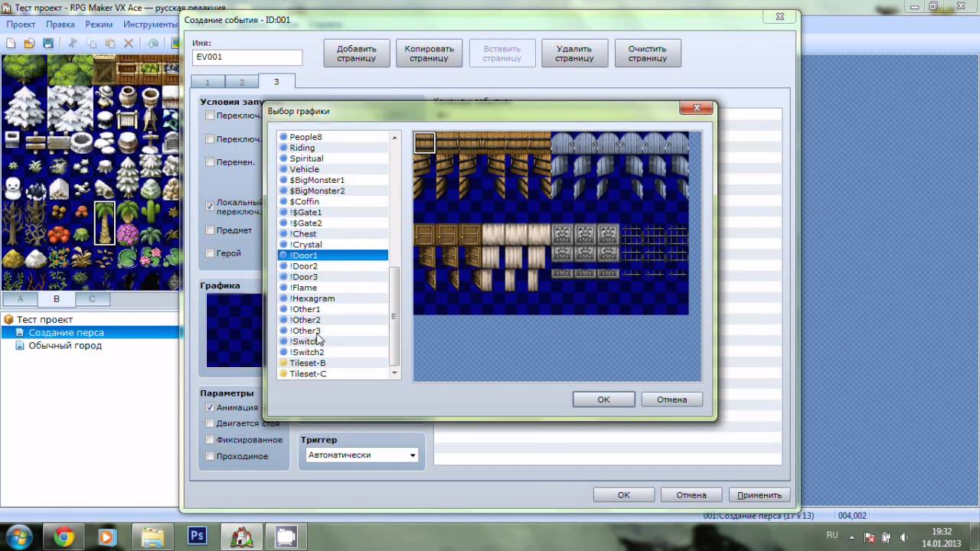Open Windows Explorer taskbar icon
The height and width of the screenshot is (551, 980).
click(x=152, y=536)
